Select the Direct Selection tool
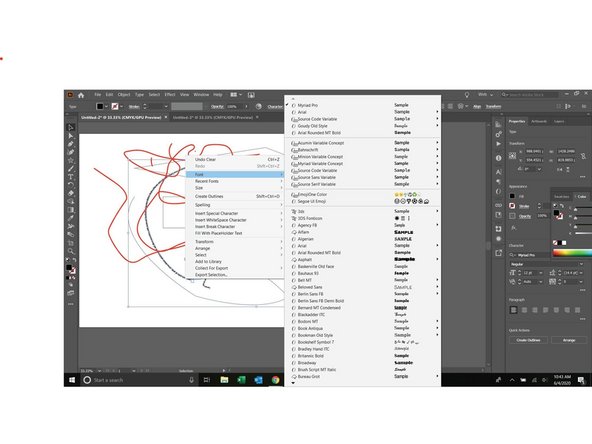592x444 pixels. [x=71, y=136]
